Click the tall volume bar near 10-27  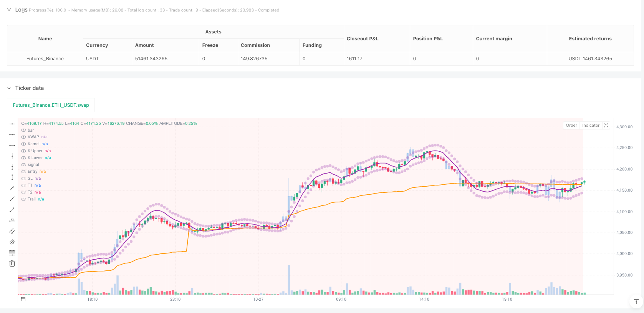click(x=289, y=280)
